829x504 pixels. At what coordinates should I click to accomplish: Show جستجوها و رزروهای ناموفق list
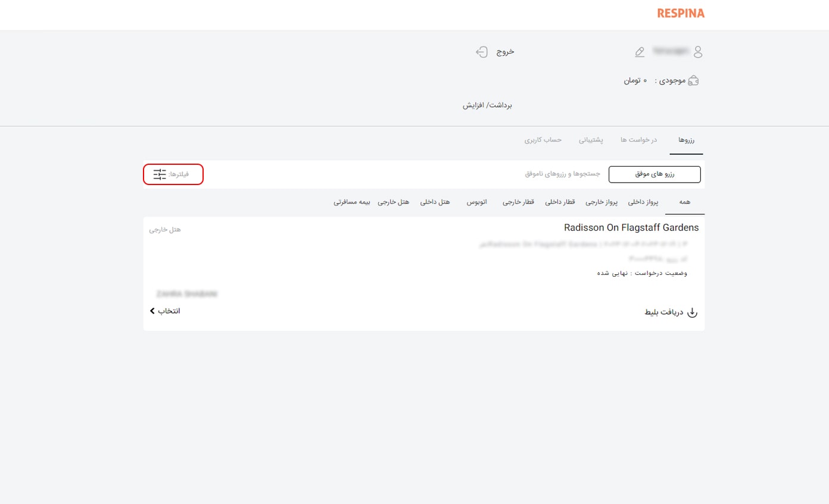[x=562, y=174]
